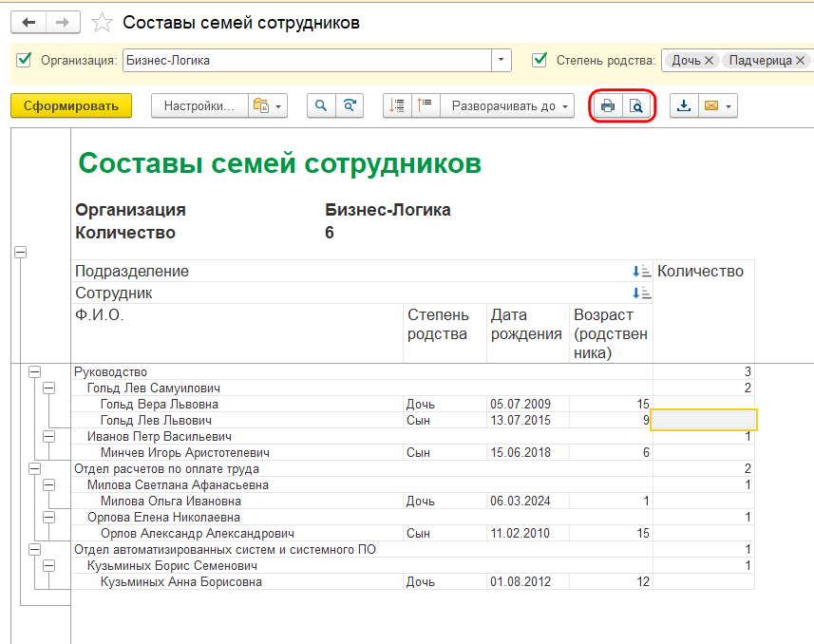Click the green report title heading
Viewport: 814px width, 644px height.
click(x=280, y=163)
